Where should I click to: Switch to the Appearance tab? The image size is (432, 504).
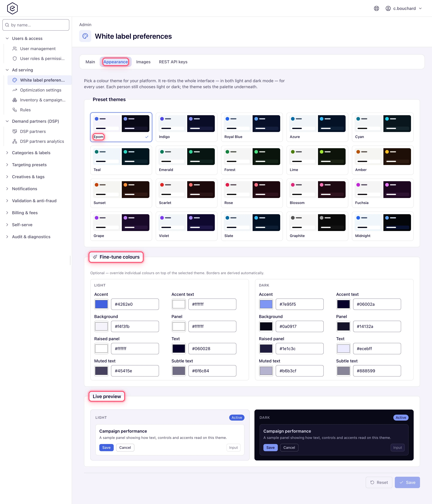coord(115,62)
